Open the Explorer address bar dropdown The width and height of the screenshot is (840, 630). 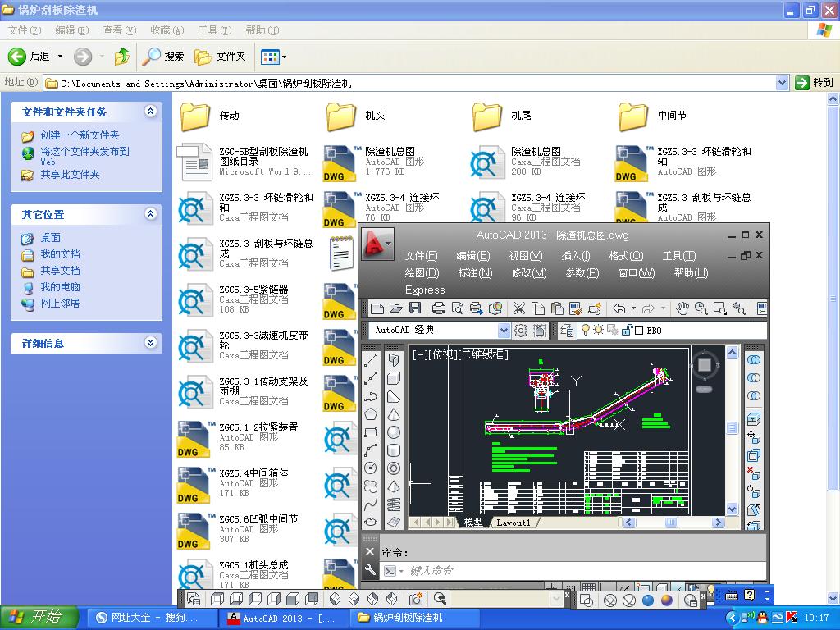click(783, 82)
